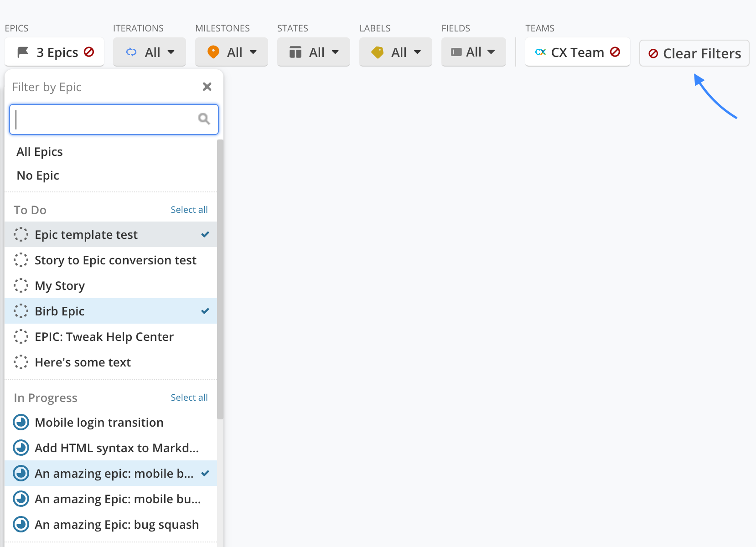Select the My Story epic

[x=111, y=285]
